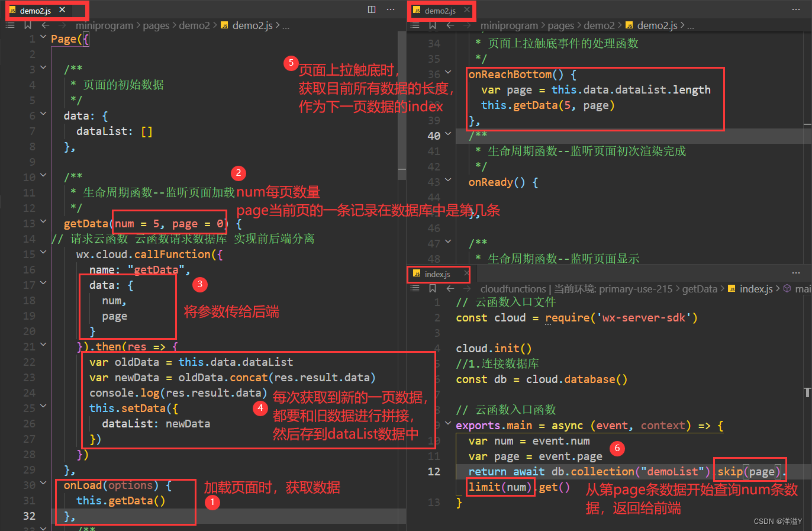Close the demo2.js tab in left editor
The image size is (812, 531).
62,10
